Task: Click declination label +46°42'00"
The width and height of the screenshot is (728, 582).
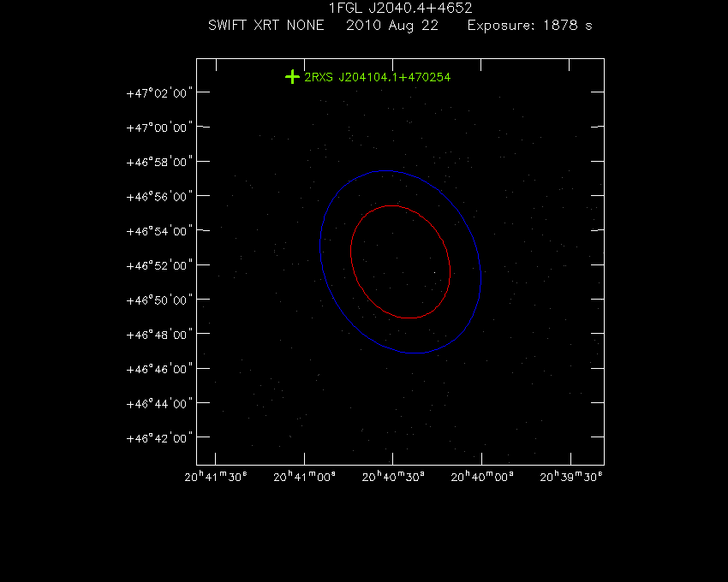Action: click(x=158, y=438)
